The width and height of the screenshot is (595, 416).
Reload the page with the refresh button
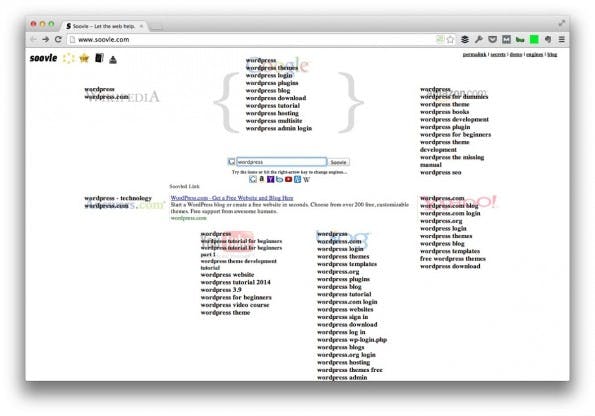click(58, 39)
